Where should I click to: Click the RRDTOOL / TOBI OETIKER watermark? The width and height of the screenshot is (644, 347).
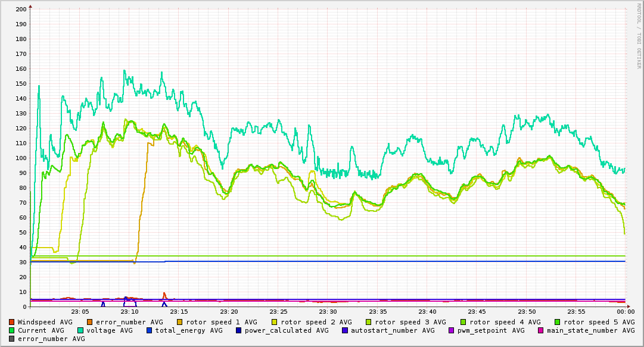638,36
